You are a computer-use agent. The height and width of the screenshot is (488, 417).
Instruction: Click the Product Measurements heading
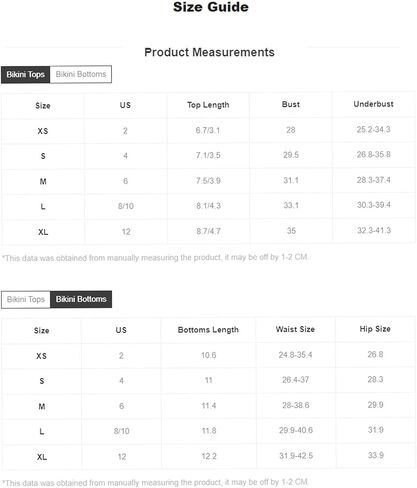coord(209,52)
